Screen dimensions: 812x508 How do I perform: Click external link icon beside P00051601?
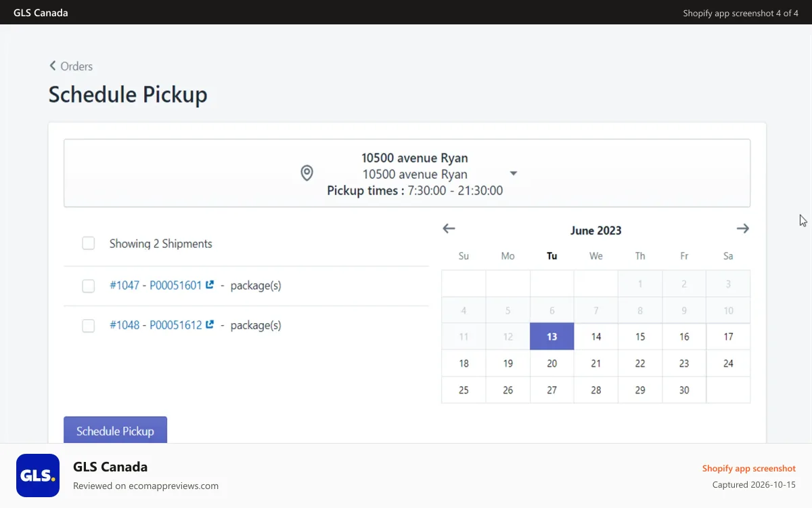210,285
